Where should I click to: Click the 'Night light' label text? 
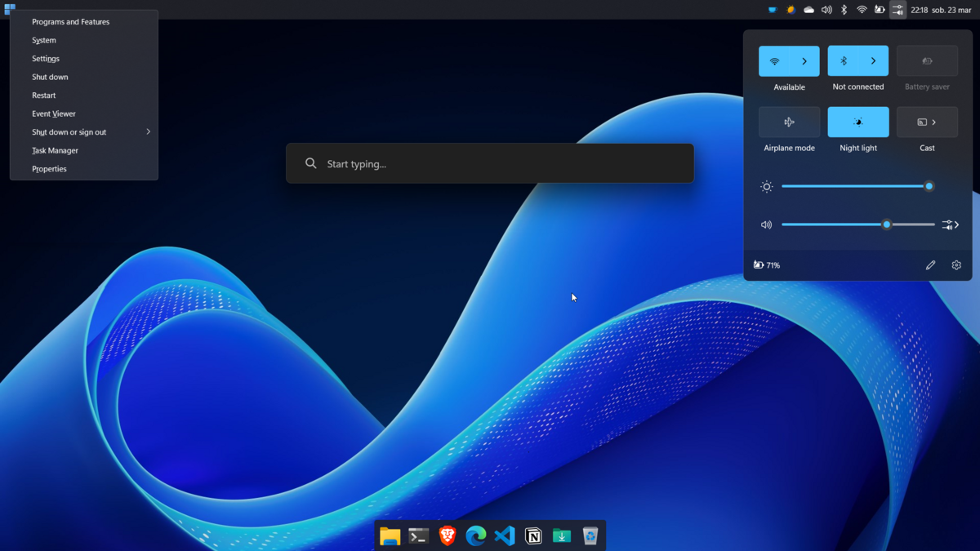tap(858, 149)
